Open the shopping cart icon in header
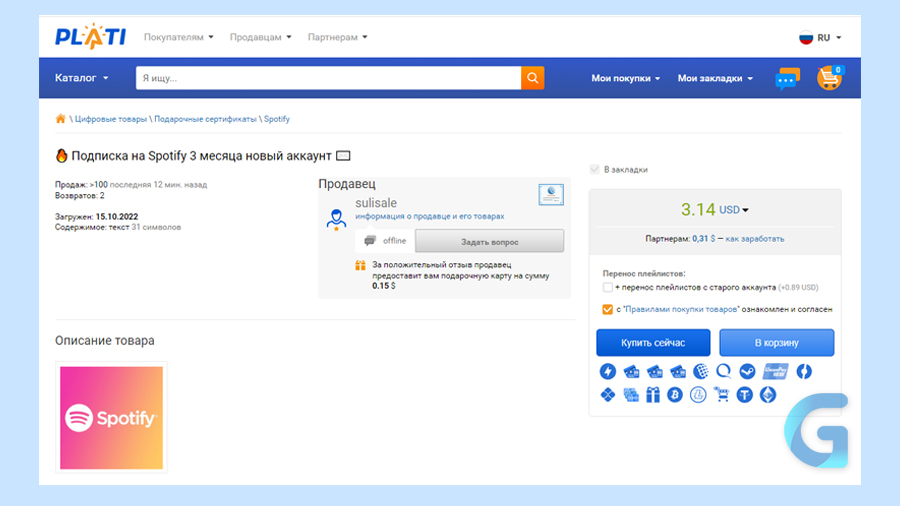The image size is (900, 506). point(829,78)
